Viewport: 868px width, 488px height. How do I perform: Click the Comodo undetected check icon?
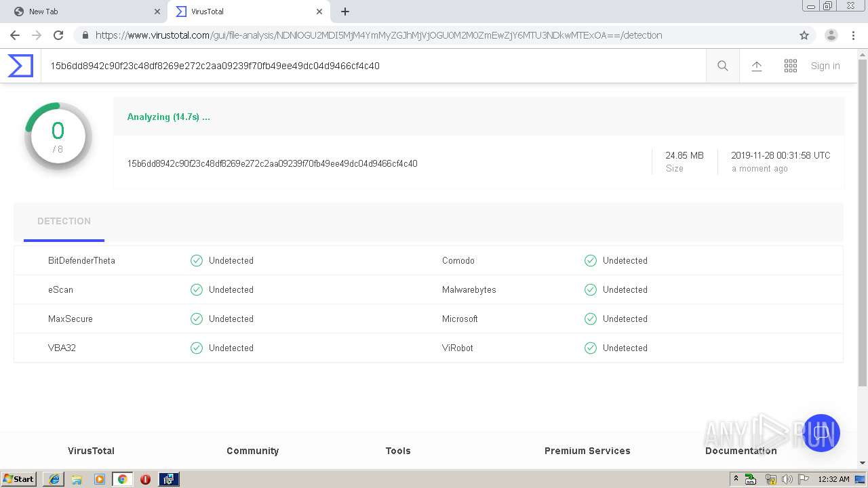click(591, 260)
